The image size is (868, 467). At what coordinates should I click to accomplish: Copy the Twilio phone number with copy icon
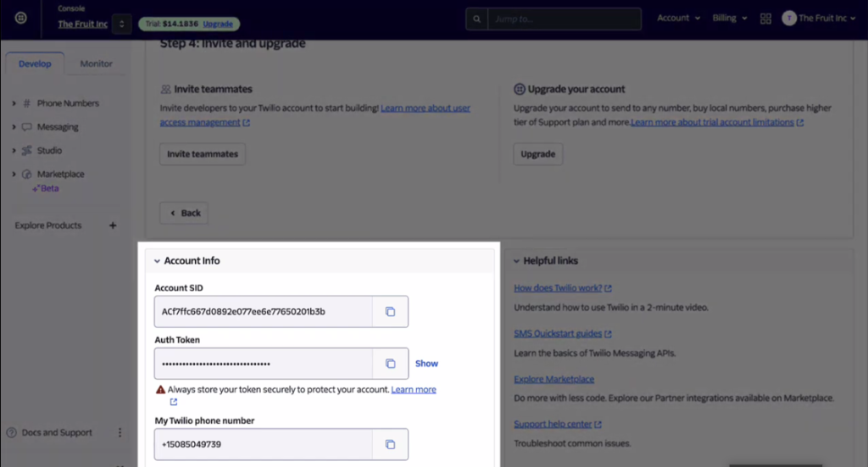point(390,444)
